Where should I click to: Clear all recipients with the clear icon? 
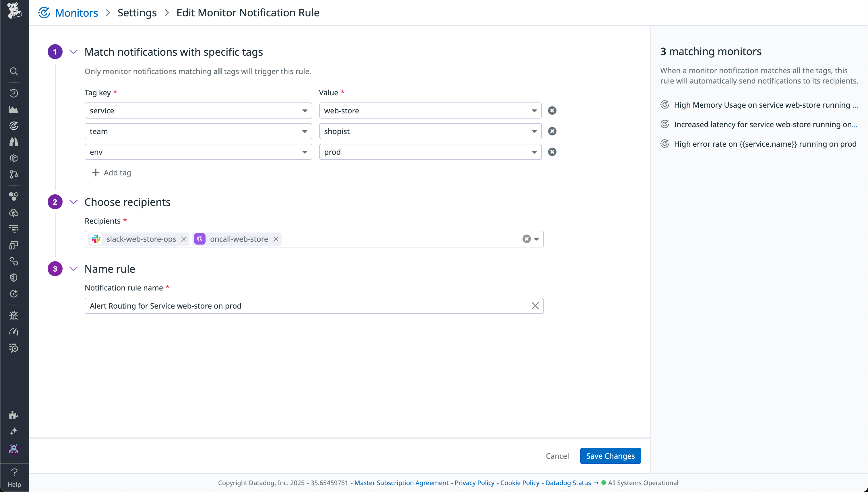point(526,239)
